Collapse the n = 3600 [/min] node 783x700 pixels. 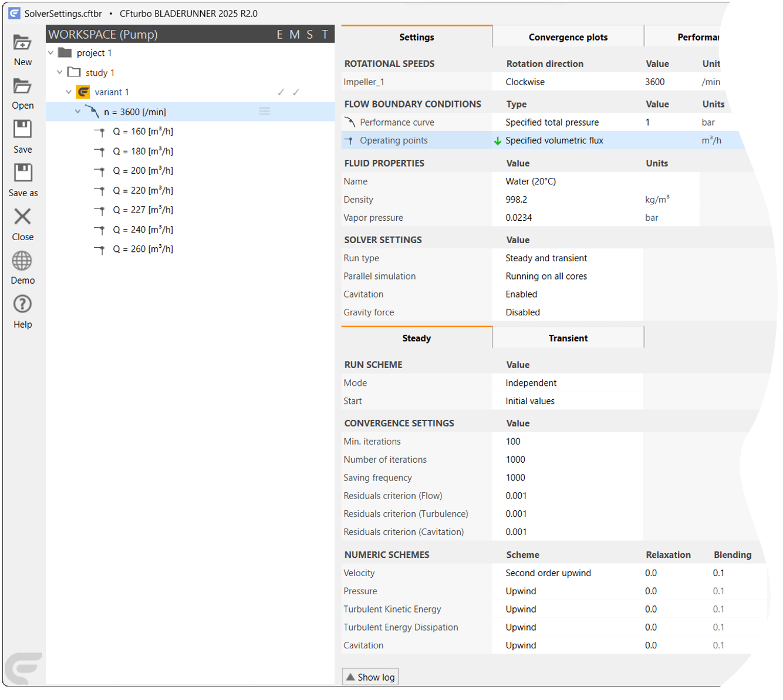pos(77,112)
